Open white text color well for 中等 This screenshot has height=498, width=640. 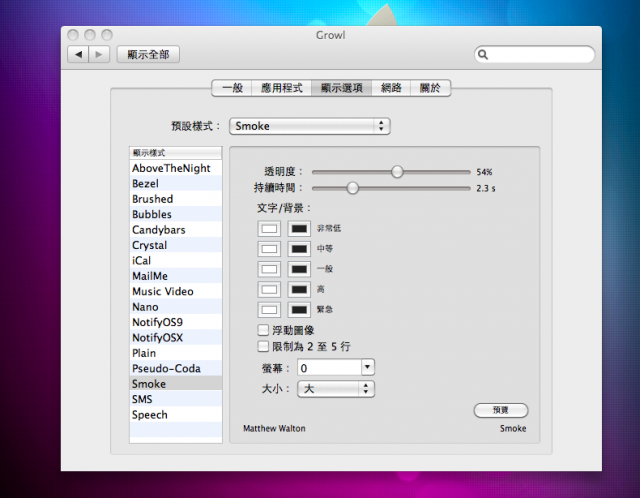[269, 249]
